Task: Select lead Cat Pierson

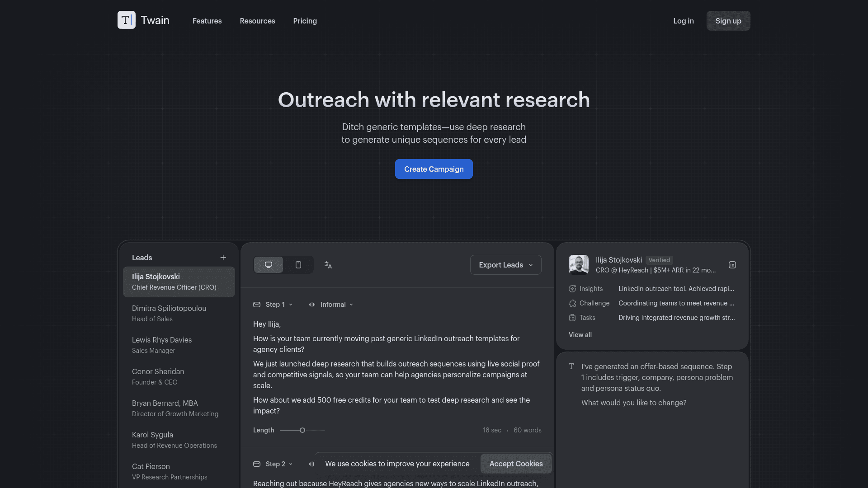Action: (x=179, y=472)
